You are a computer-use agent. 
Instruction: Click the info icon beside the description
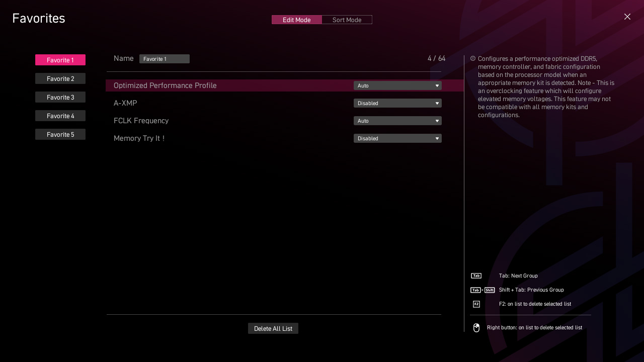(x=473, y=58)
